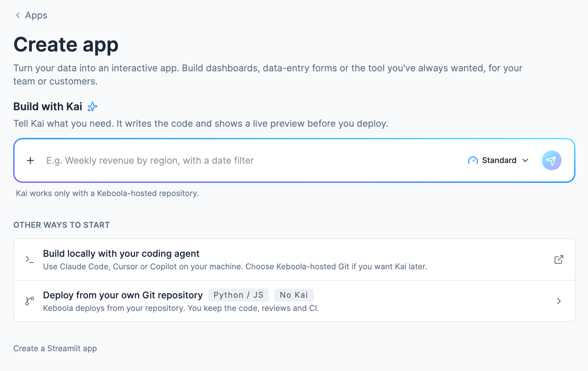Open Create a Streamlit app link

click(55, 349)
